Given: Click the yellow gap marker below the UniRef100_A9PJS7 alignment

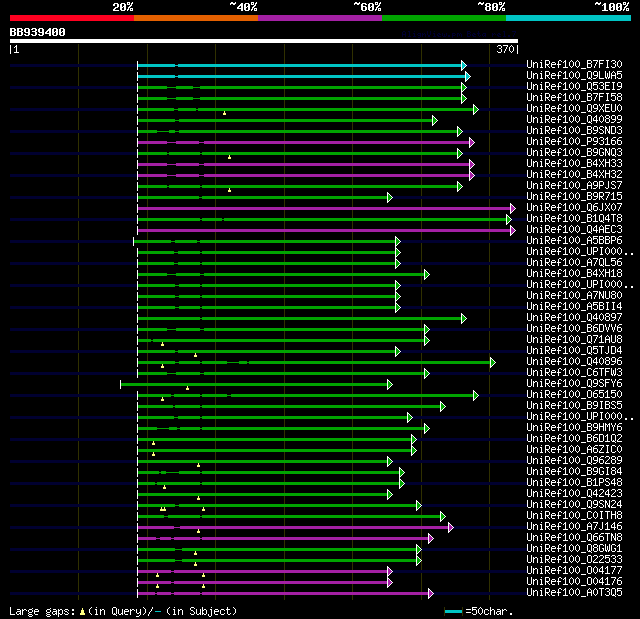Looking at the screenshot, I should [229, 190].
